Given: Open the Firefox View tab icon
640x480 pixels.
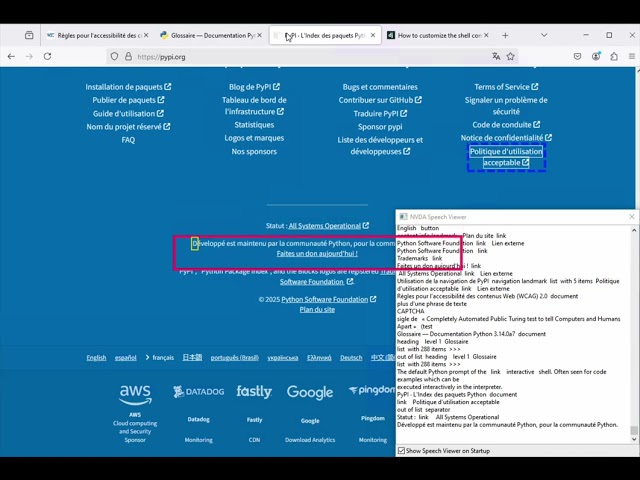Looking at the screenshot, I should click(x=29, y=36).
